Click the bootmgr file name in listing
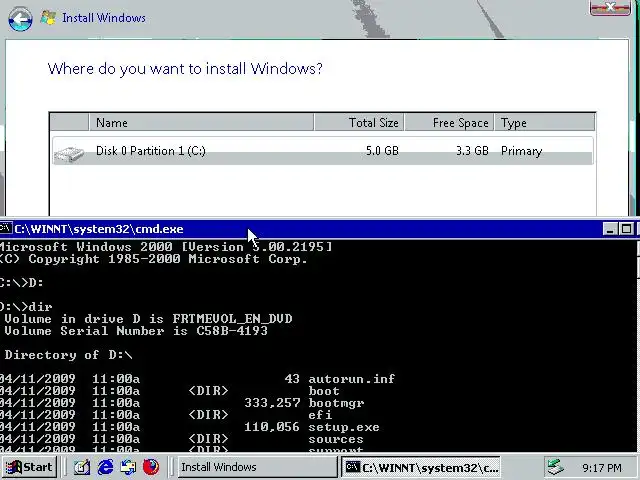This screenshot has width=640, height=480. point(336,403)
